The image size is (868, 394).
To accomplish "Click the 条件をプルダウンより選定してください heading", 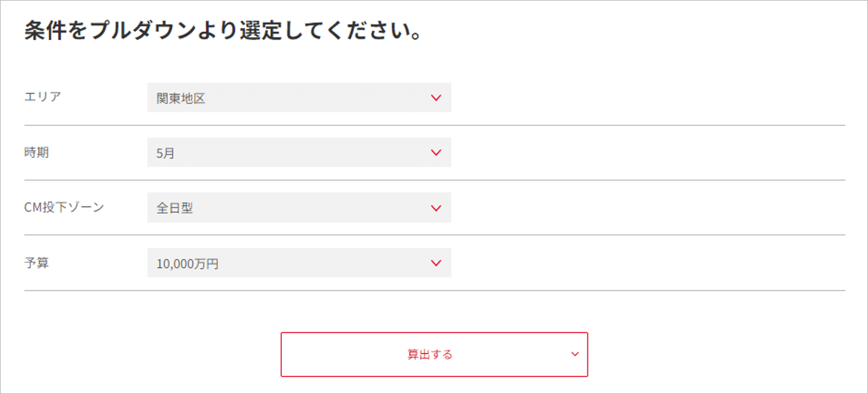I will pos(223,32).
